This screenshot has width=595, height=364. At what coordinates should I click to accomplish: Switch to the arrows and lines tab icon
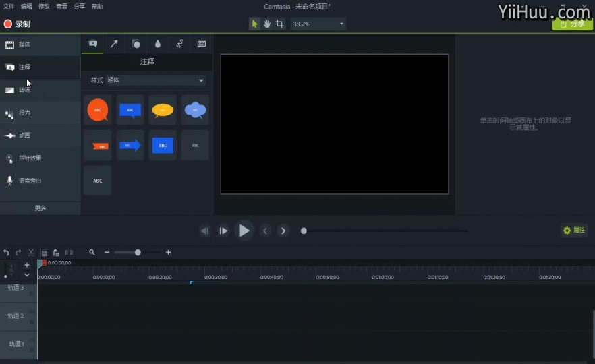click(x=114, y=44)
